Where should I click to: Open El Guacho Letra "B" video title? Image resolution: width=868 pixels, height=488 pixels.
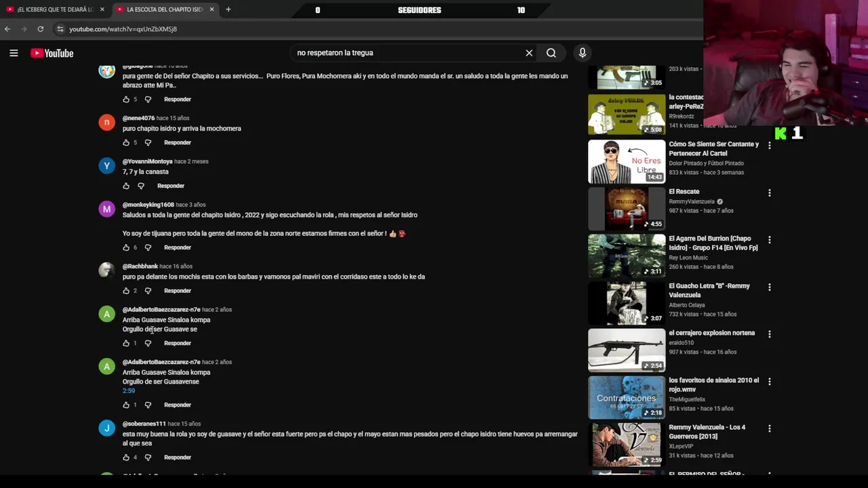click(x=709, y=291)
